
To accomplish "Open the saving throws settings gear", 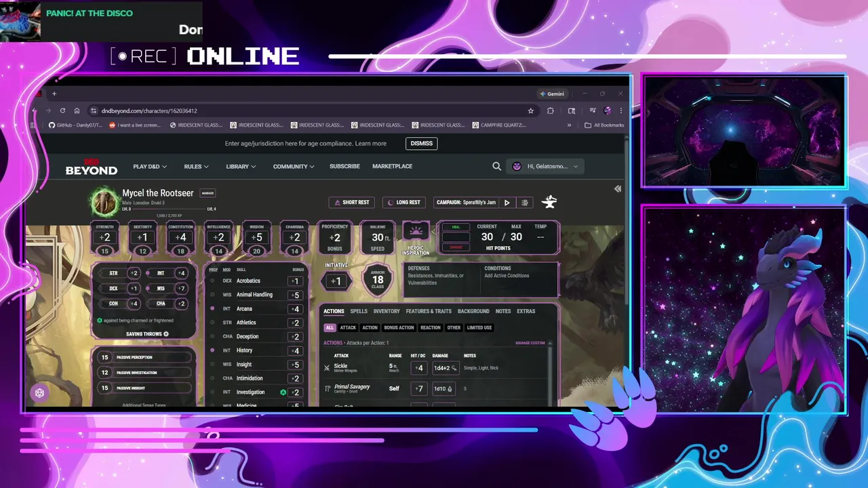I will point(166,334).
